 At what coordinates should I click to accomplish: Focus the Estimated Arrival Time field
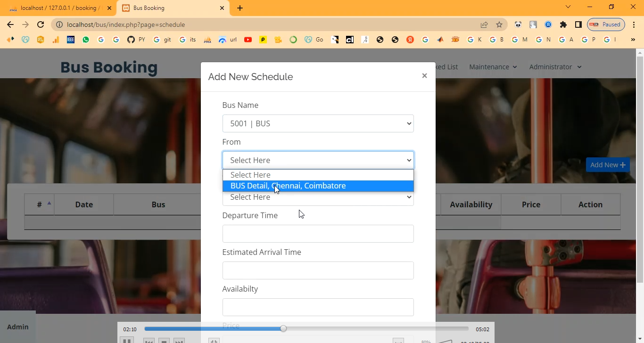point(318,270)
